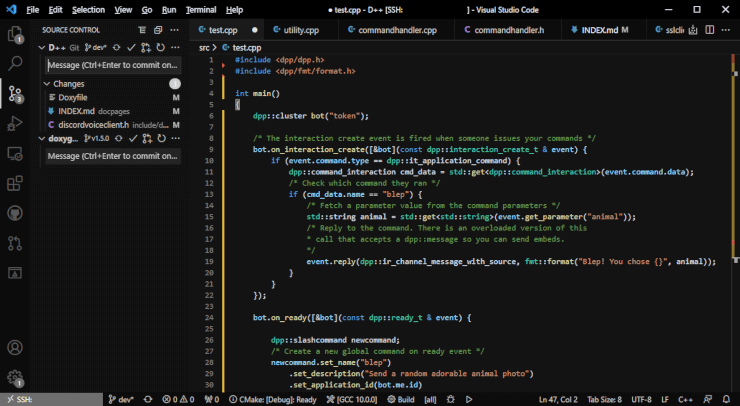Open the GitHub view in activity bar
Viewport: 740px width, 406px height.
[15, 213]
